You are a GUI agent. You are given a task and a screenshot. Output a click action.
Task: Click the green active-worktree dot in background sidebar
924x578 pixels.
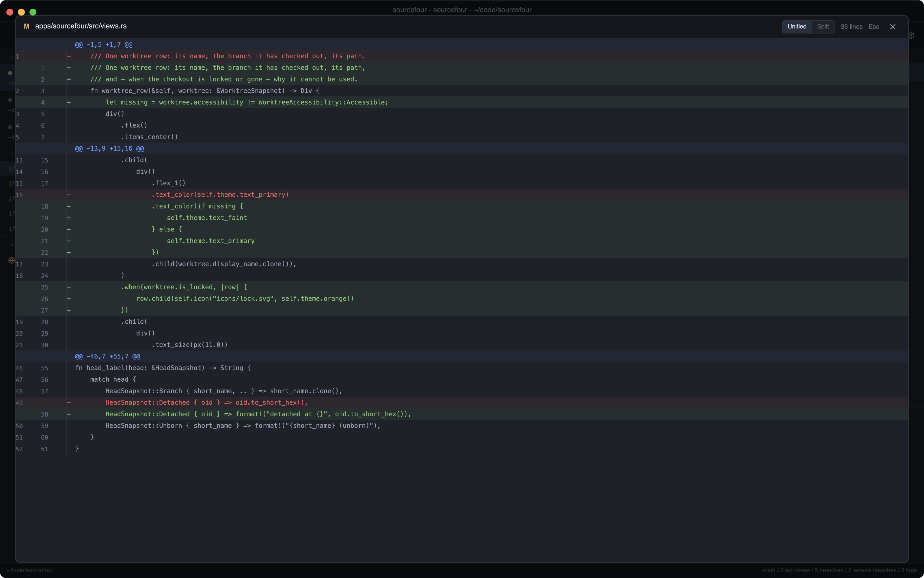coord(10,73)
